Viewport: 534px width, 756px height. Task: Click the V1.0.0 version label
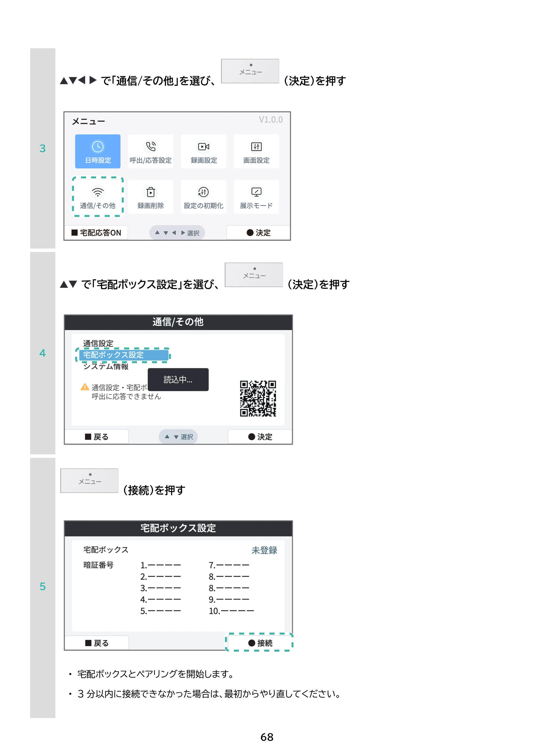pos(270,119)
